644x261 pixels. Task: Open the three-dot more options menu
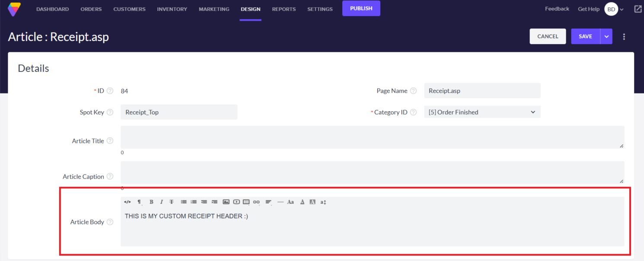pyautogui.click(x=624, y=36)
